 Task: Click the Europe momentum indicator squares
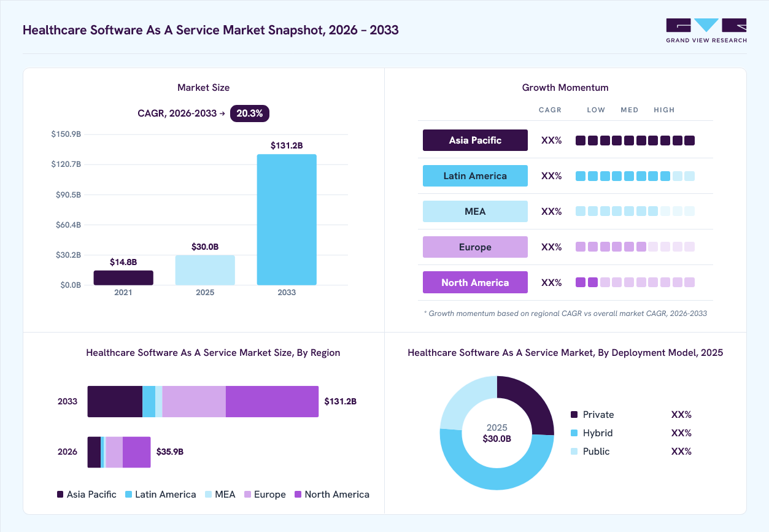[635, 247]
